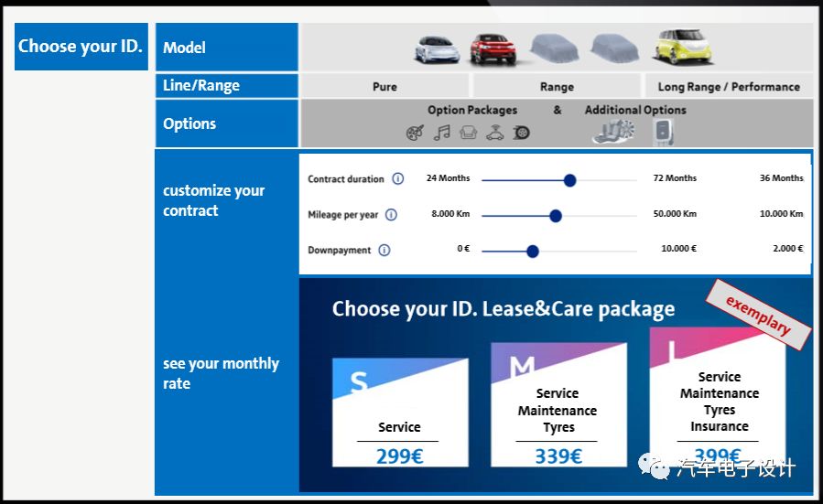Choose the S Service package card
Screen dimensions: 823x504
coord(400,413)
